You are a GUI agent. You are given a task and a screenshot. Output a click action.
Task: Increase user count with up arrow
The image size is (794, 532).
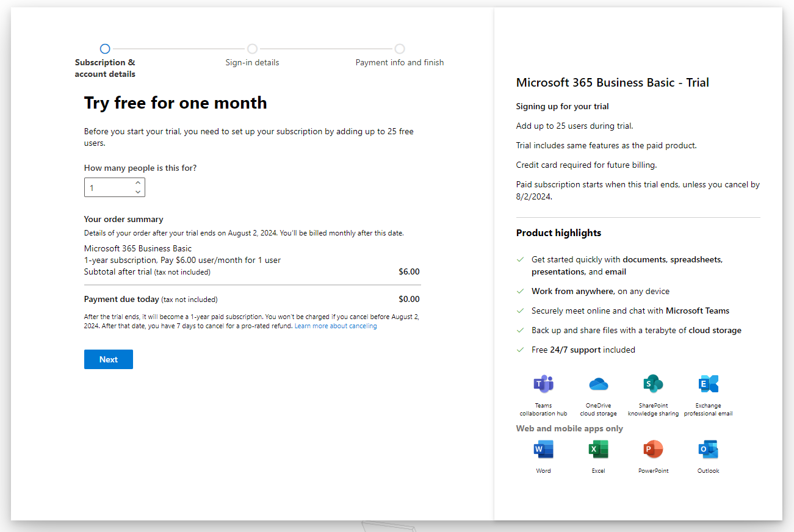point(138,183)
